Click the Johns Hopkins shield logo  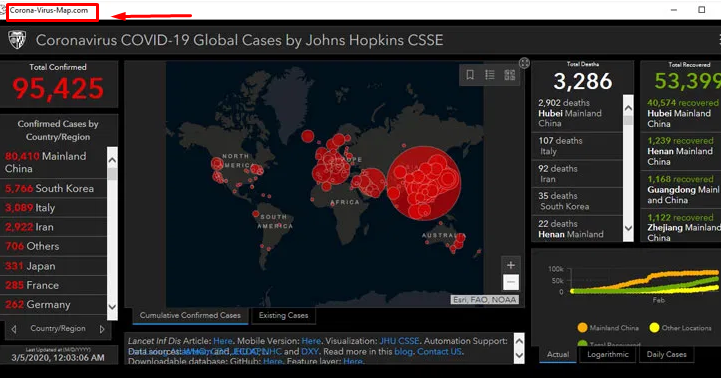(17, 40)
